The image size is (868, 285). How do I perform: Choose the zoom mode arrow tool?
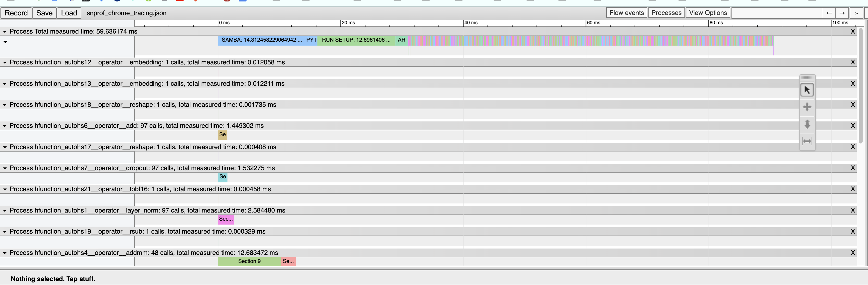807,124
